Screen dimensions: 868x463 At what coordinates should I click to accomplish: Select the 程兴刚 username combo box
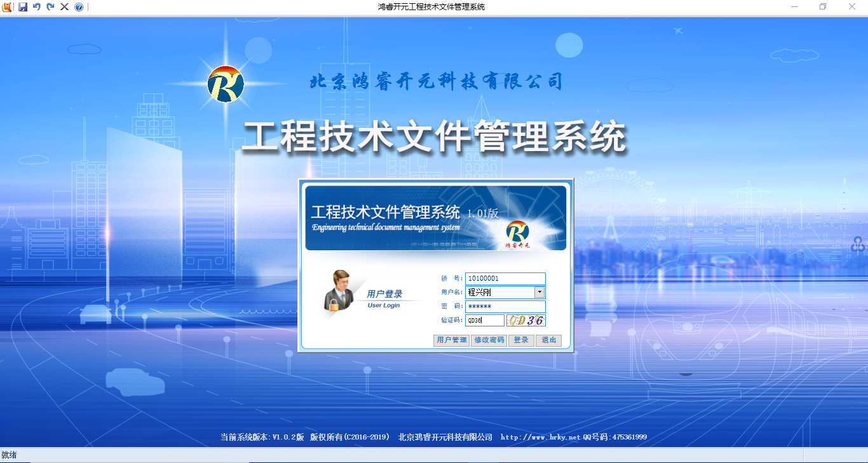(505, 292)
